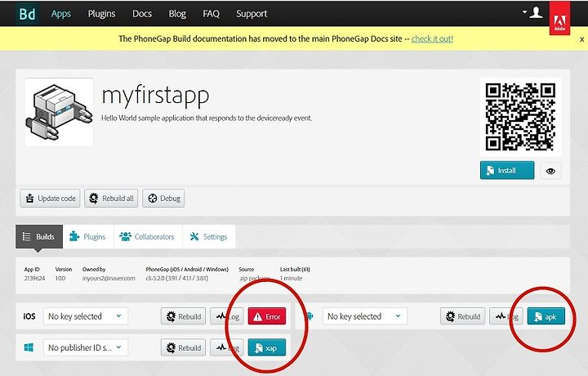Go to the Plugins nav link
Image resolution: width=588 pixels, height=376 pixels.
click(x=101, y=14)
